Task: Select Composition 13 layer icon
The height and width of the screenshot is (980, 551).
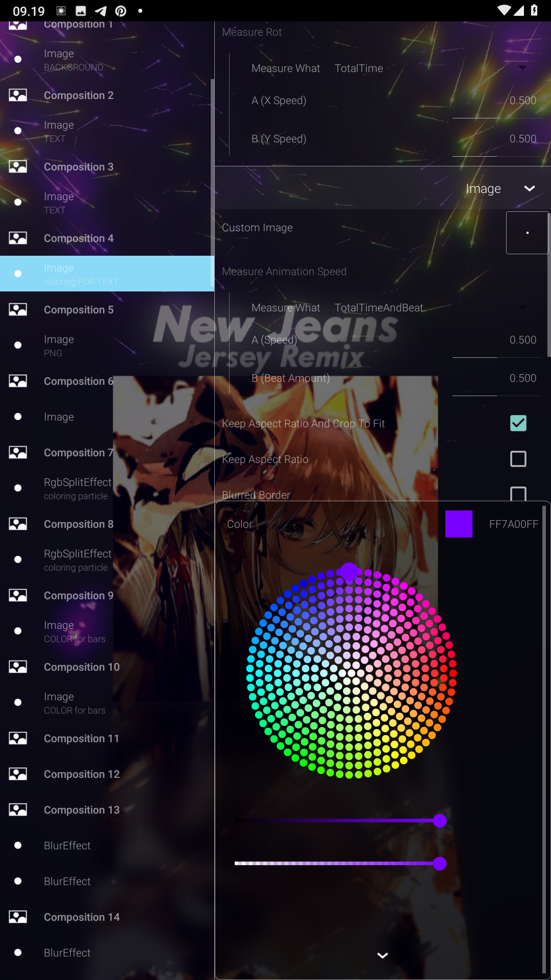Action: tap(18, 810)
